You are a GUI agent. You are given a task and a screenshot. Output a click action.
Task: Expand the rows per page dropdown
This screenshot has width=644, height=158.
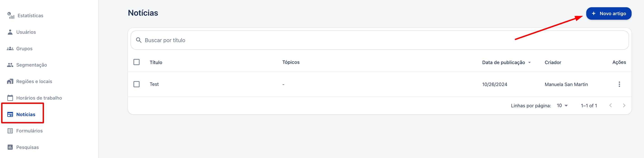coord(562,105)
